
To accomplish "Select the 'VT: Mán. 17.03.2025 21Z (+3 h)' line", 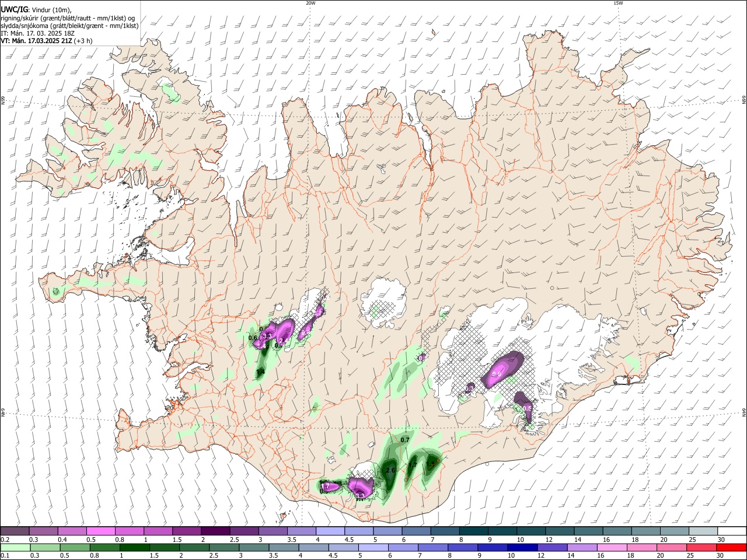I will 46,41.
